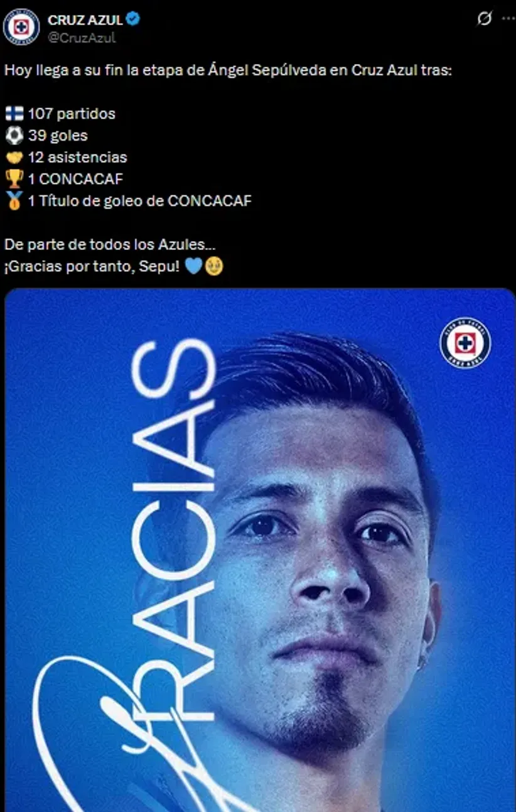Viewport: 516px width, 812px height.
Task: Open the Grok slashed-circle icon
Action: (485, 19)
